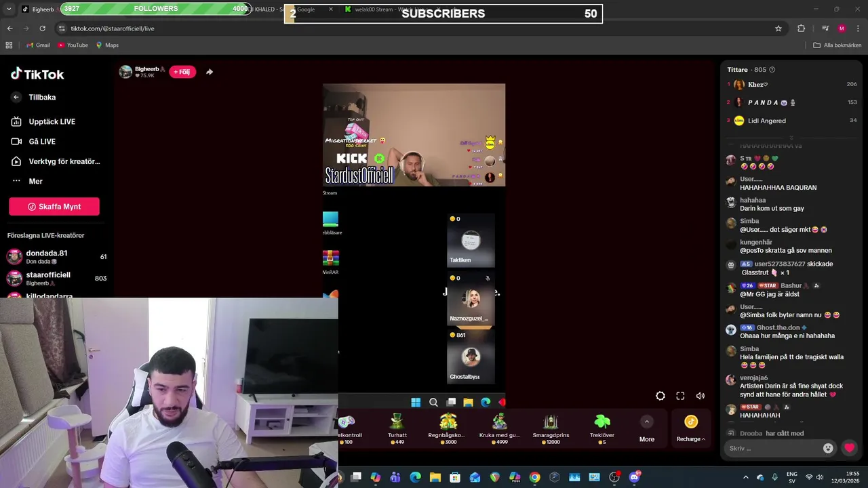The height and width of the screenshot is (488, 868).
Task: Click Ghost.the.don chat username
Action: [x=778, y=327]
